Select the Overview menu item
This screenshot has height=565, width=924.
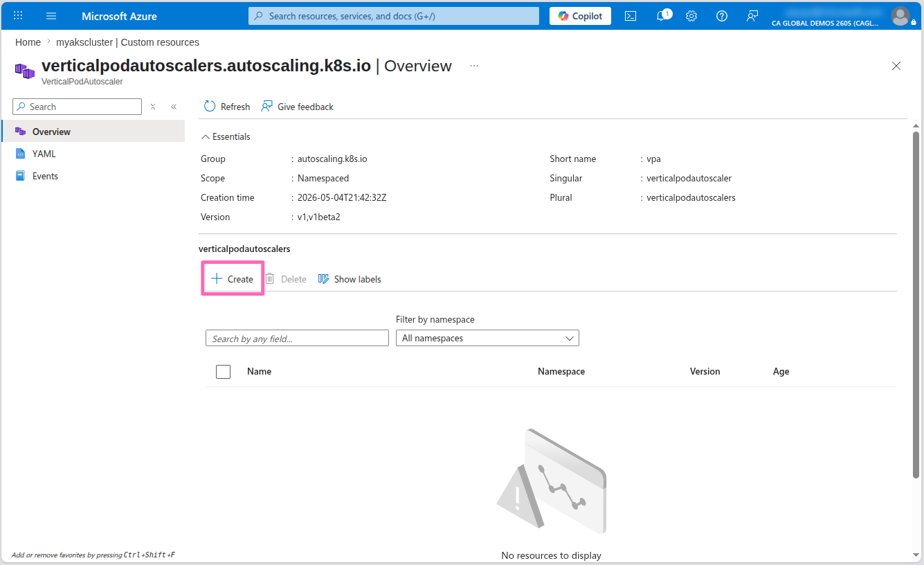[93, 132]
